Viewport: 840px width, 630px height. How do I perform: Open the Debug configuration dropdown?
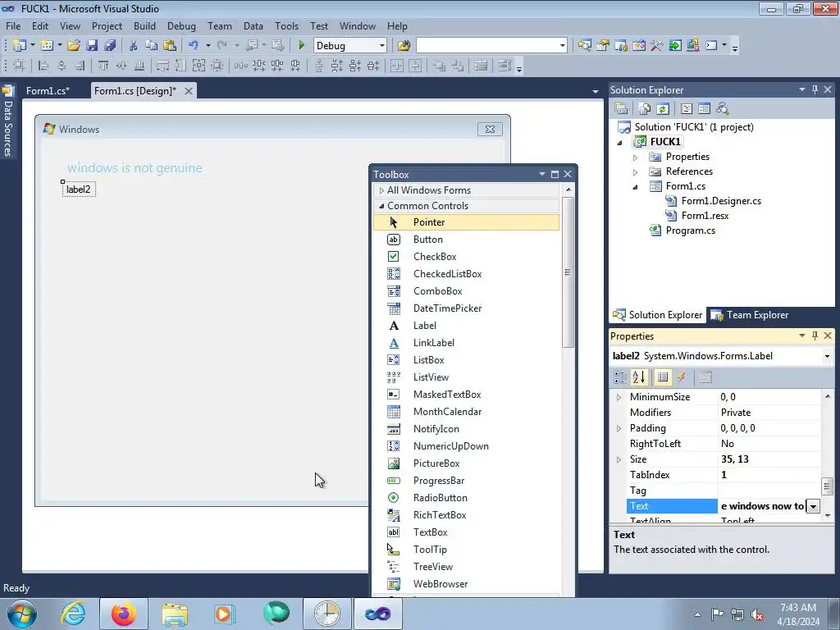[x=382, y=46]
